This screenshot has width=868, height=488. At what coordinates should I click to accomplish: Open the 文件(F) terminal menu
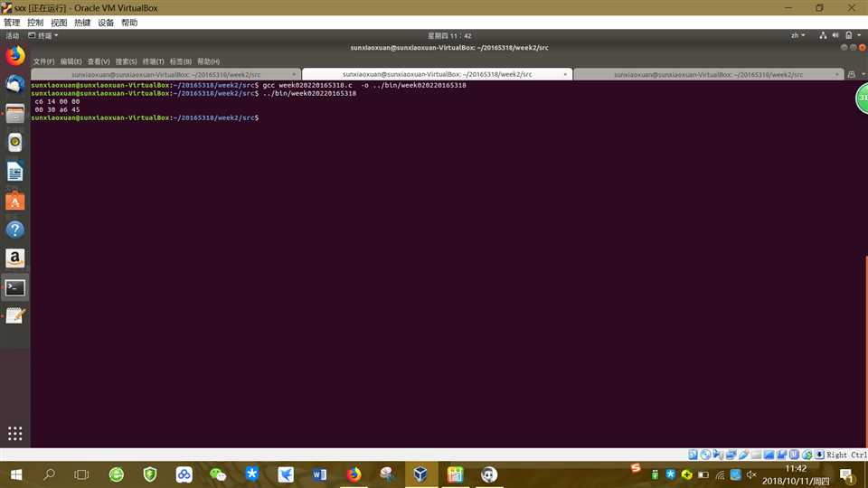pyautogui.click(x=43, y=61)
